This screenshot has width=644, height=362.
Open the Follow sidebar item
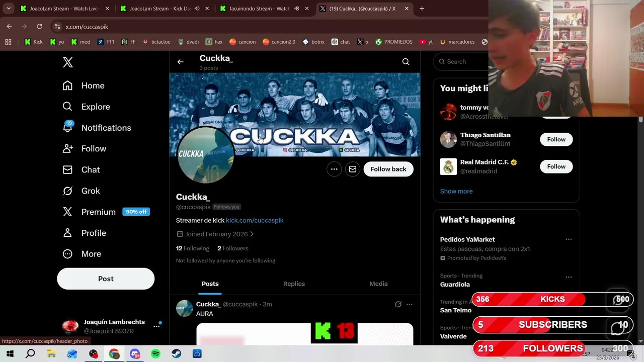click(x=84, y=149)
